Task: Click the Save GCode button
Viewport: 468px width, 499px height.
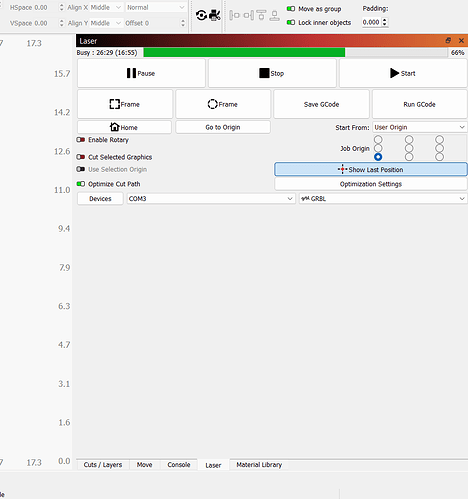Action: coord(321,104)
